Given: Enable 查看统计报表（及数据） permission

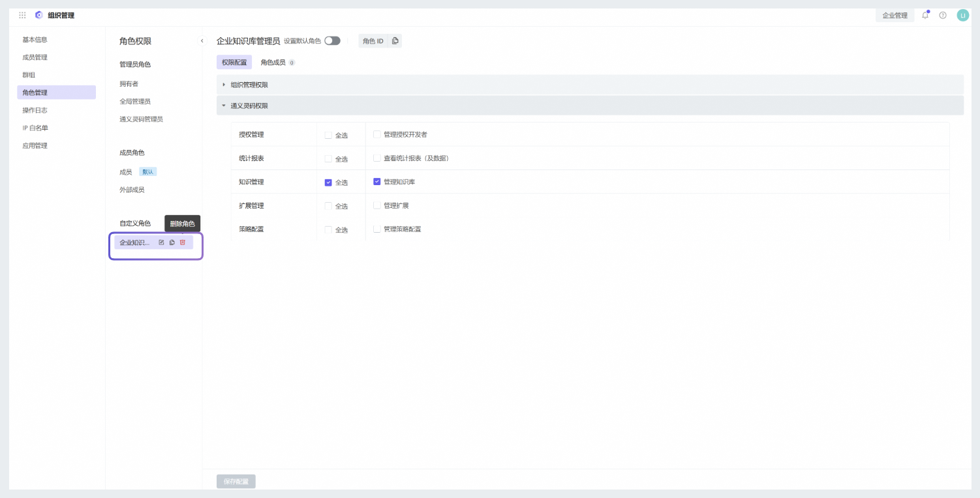Looking at the screenshot, I should pyautogui.click(x=377, y=158).
